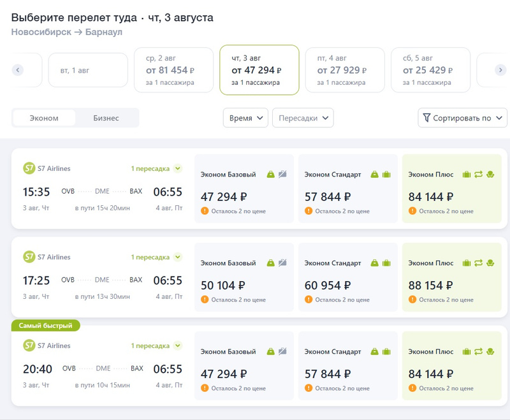Viewport: 510px width, 420px height.
Task: Open the Время filter dropdown
Action: pyautogui.click(x=245, y=118)
